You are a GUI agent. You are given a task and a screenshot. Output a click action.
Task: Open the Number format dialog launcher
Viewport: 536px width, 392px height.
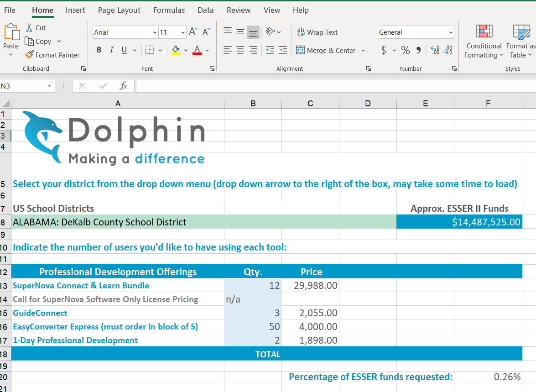click(454, 68)
